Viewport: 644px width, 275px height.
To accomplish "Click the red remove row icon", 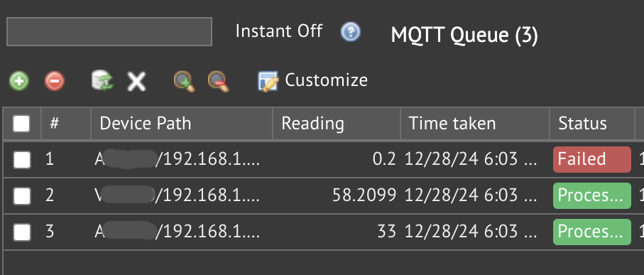I will pos(55,80).
